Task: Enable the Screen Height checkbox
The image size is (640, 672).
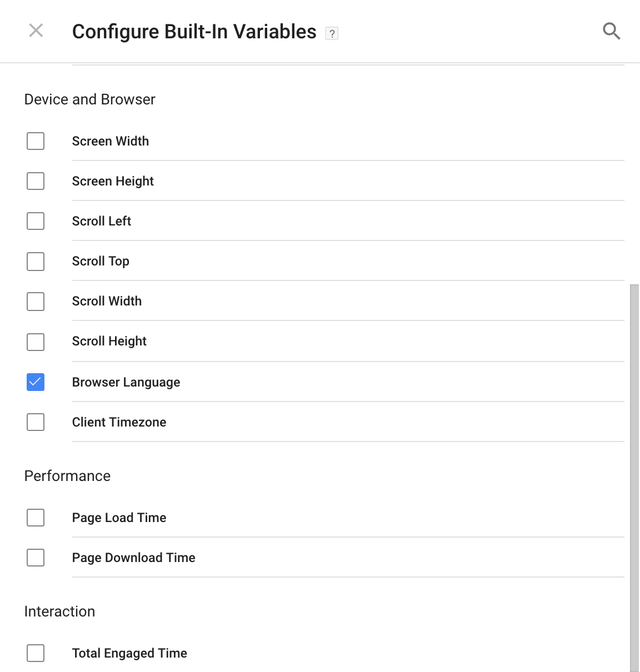Action: (x=36, y=181)
